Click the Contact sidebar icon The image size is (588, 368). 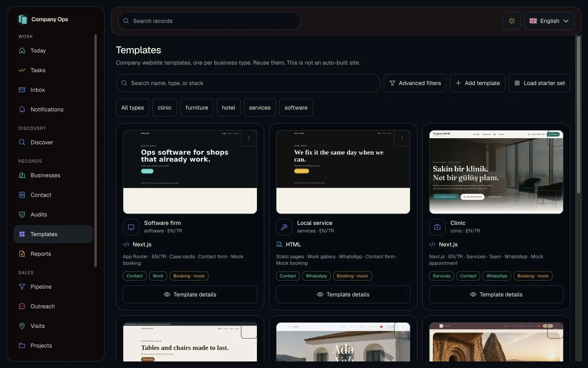(x=22, y=195)
